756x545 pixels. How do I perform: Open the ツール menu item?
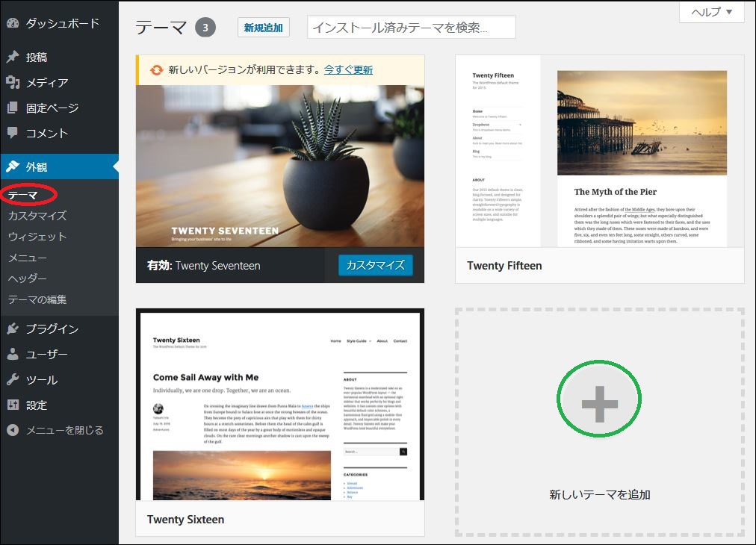[59, 379]
